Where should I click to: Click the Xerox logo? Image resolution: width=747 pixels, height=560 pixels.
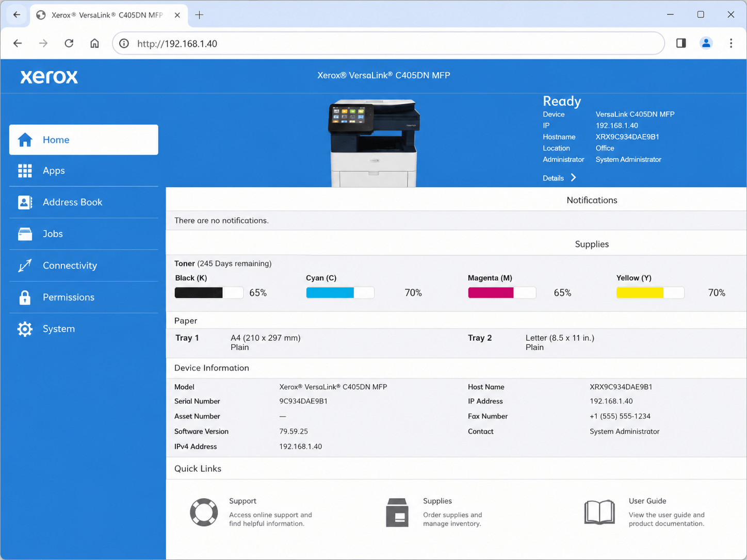coord(49,77)
